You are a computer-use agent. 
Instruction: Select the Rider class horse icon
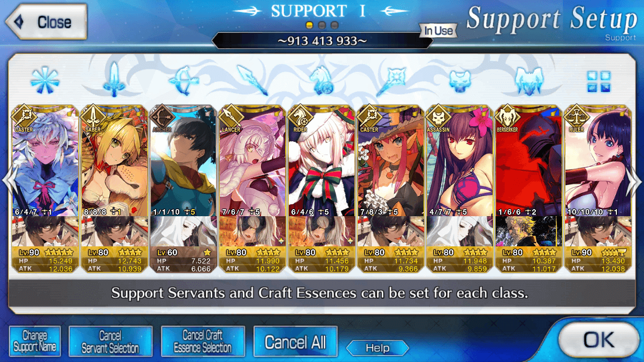tap(321, 80)
